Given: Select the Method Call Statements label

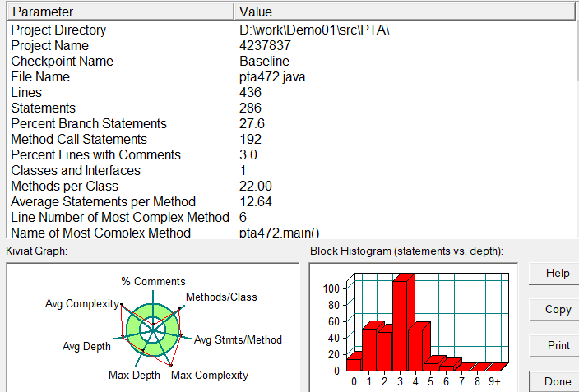Looking at the screenshot, I should point(79,139).
